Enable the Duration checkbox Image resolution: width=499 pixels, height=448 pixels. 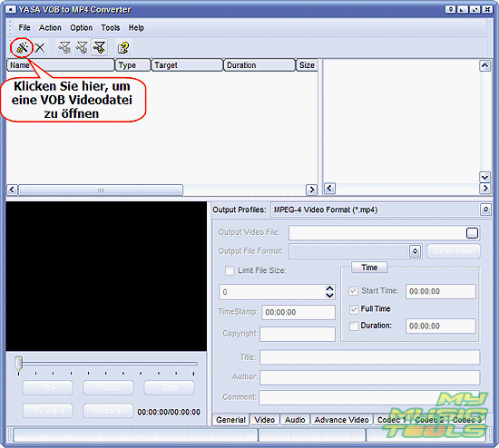[354, 326]
